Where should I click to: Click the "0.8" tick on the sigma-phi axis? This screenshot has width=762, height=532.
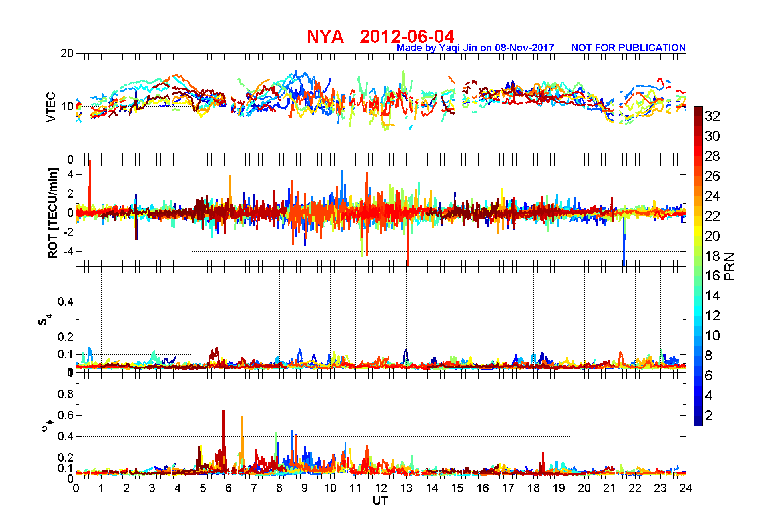click(66, 394)
